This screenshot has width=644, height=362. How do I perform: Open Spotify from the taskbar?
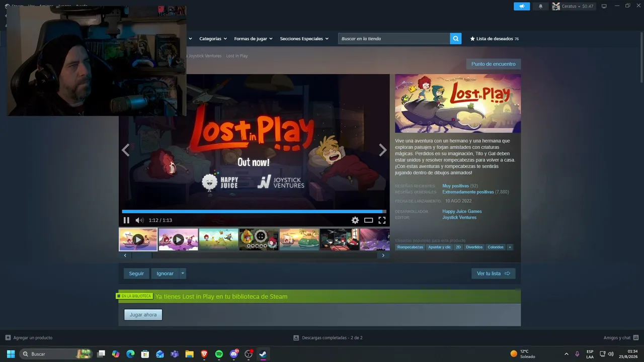[219, 354]
